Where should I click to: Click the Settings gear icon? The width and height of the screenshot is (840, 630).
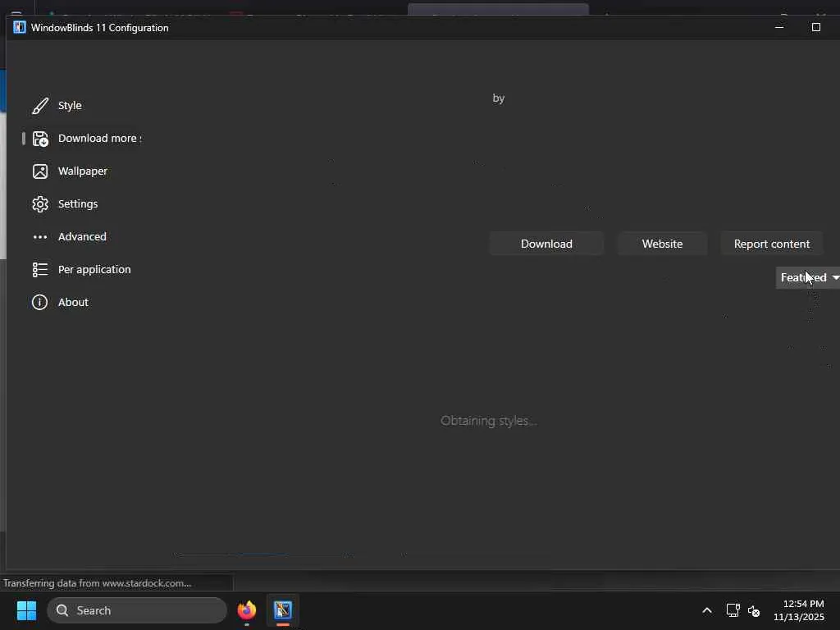(40, 204)
